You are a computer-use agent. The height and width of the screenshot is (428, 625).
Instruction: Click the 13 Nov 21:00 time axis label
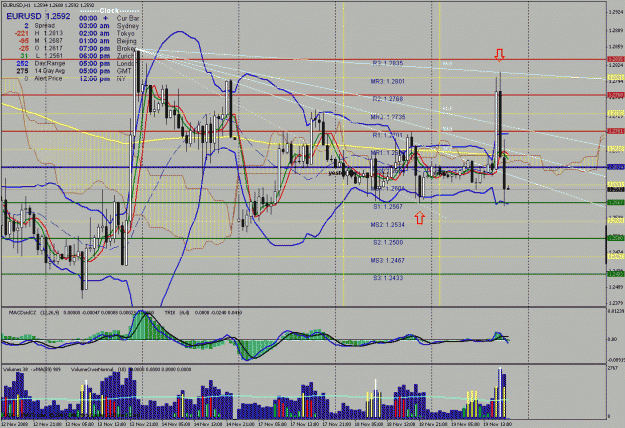click(145, 424)
